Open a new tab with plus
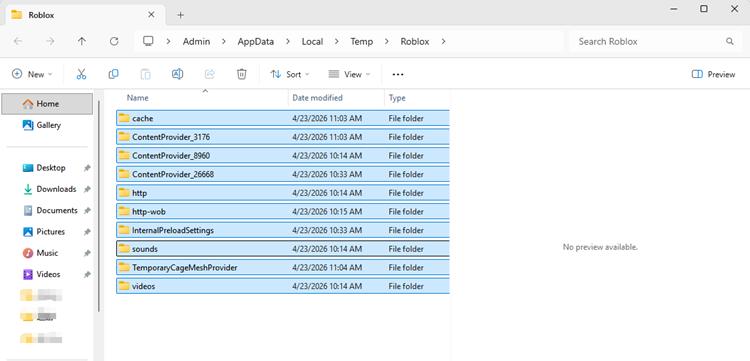This screenshot has width=750, height=361. click(180, 15)
